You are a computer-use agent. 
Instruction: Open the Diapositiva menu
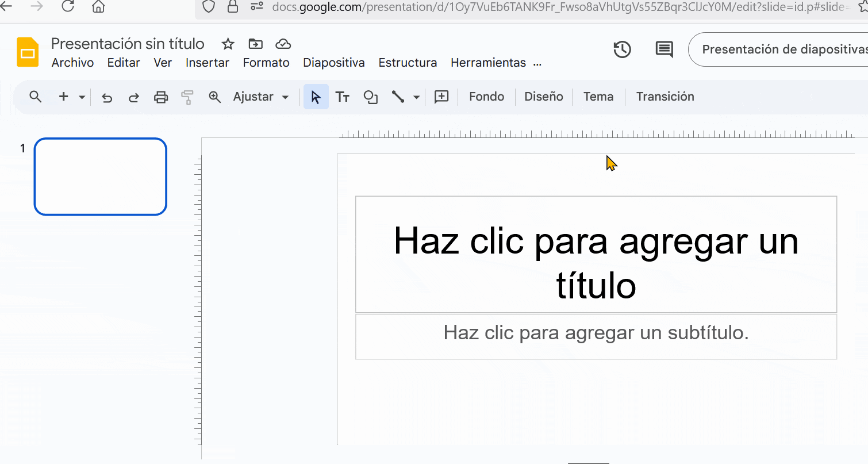[x=333, y=63]
